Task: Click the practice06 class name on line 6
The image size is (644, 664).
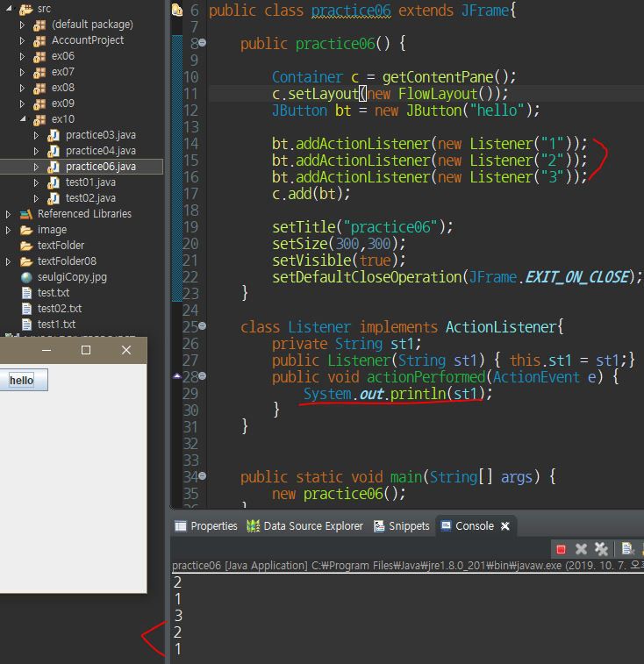Action: (351, 11)
